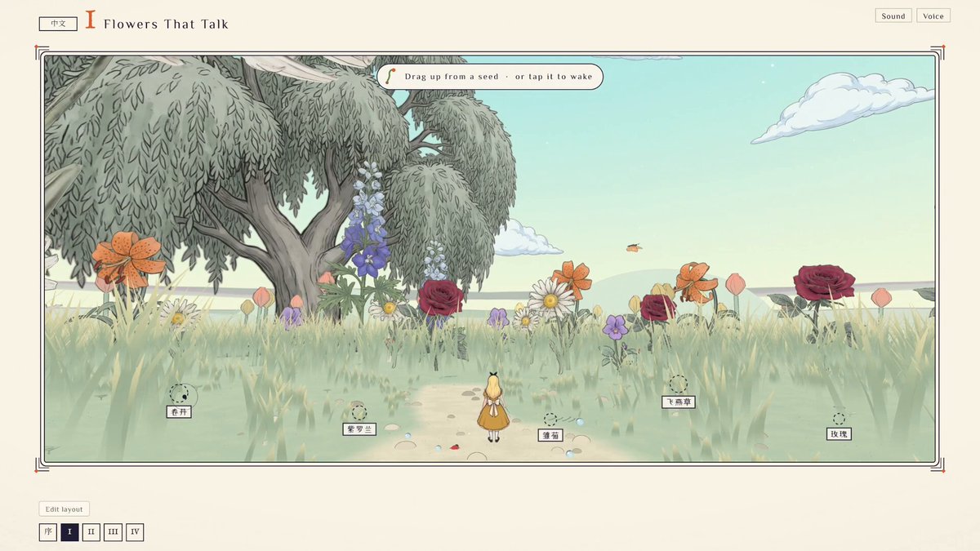The image size is (980, 551).
Task: Tap the 雏菊 daisy seed circle
Action: (550, 420)
